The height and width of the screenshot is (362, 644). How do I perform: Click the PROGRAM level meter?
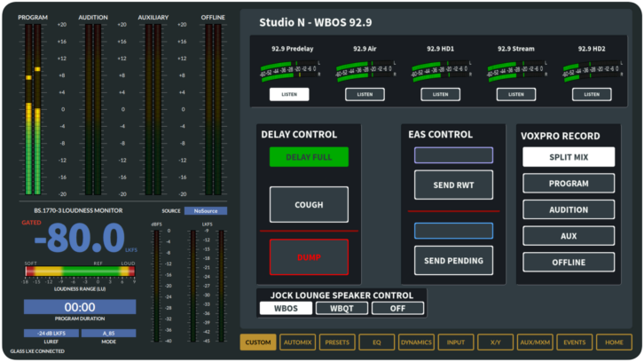pos(33,109)
